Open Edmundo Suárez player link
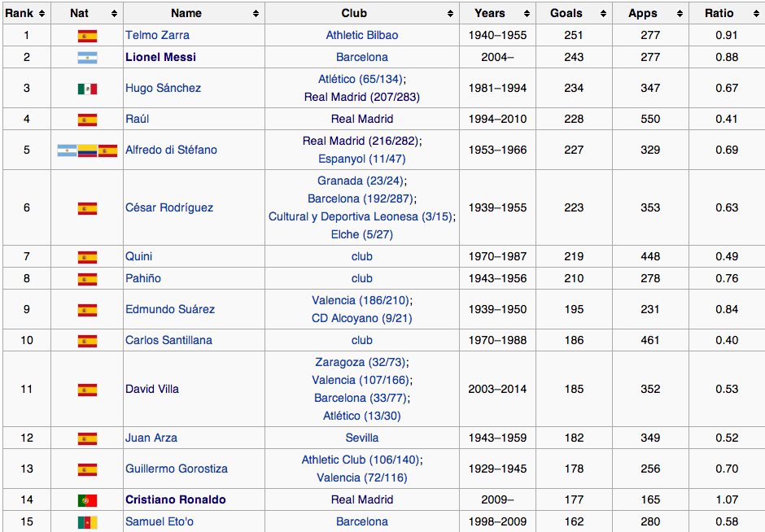This screenshot has width=765, height=532. (170, 309)
